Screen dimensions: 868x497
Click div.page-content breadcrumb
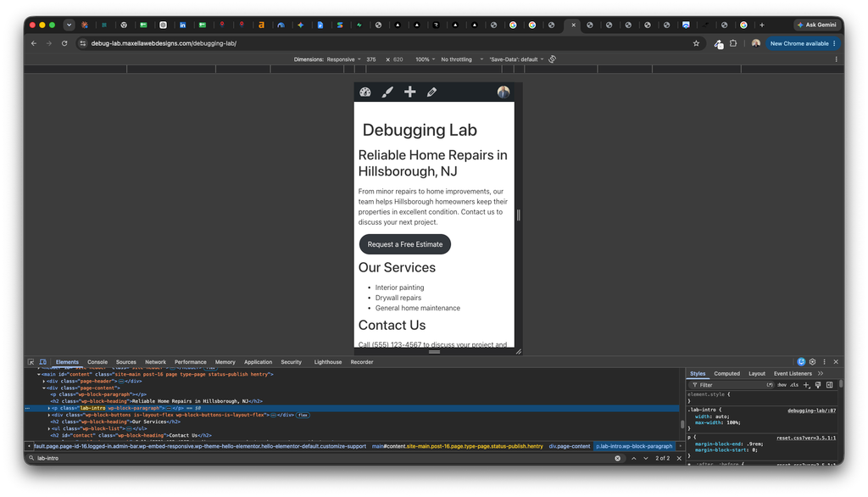click(x=570, y=446)
